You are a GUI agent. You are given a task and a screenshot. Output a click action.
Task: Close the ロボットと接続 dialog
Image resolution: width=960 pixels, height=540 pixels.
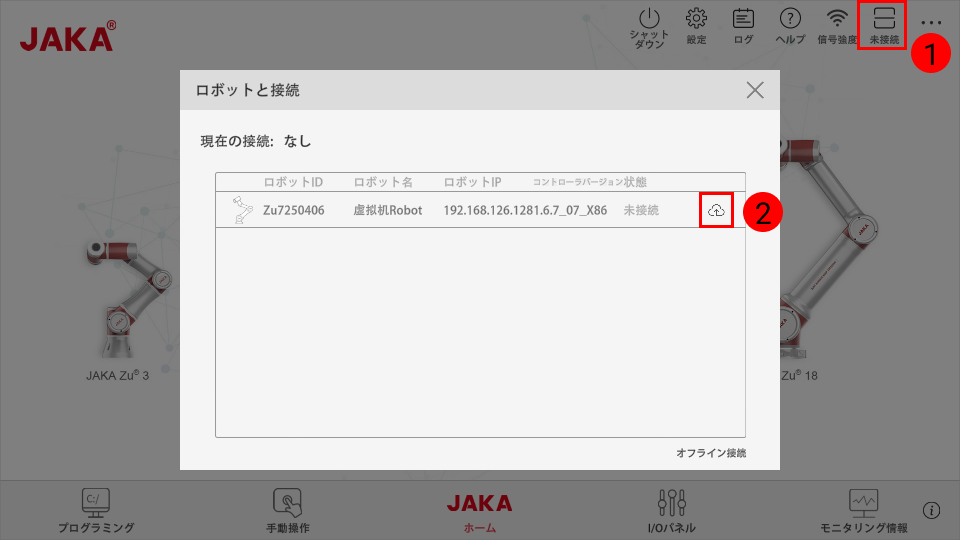pyautogui.click(x=755, y=90)
